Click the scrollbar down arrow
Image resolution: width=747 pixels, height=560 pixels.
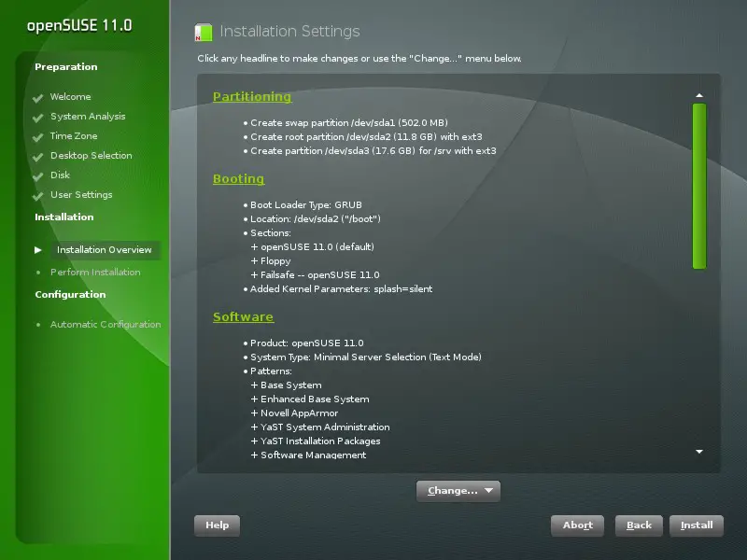coord(699,452)
